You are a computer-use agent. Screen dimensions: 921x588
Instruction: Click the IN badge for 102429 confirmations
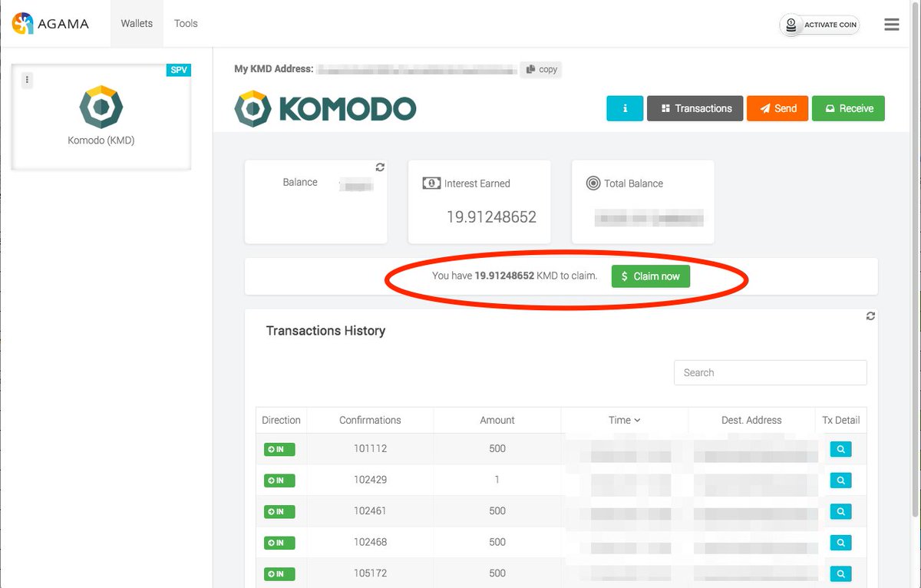click(279, 481)
